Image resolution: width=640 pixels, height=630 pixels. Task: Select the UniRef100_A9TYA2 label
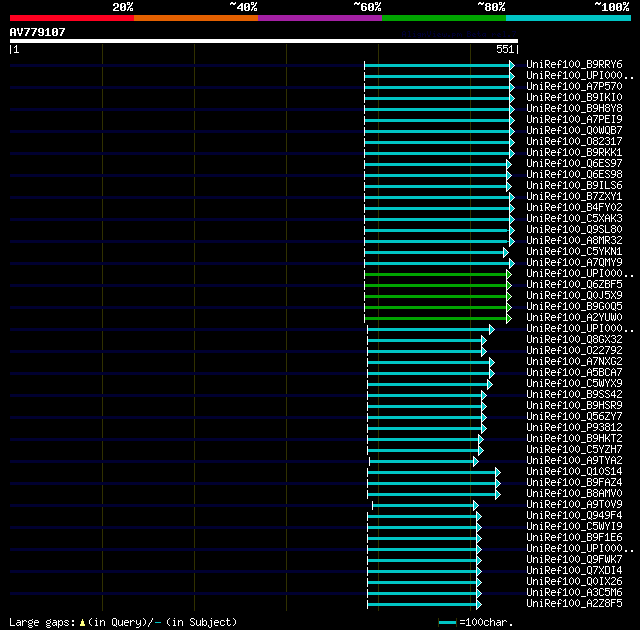pyautogui.click(x=574, y=461)
